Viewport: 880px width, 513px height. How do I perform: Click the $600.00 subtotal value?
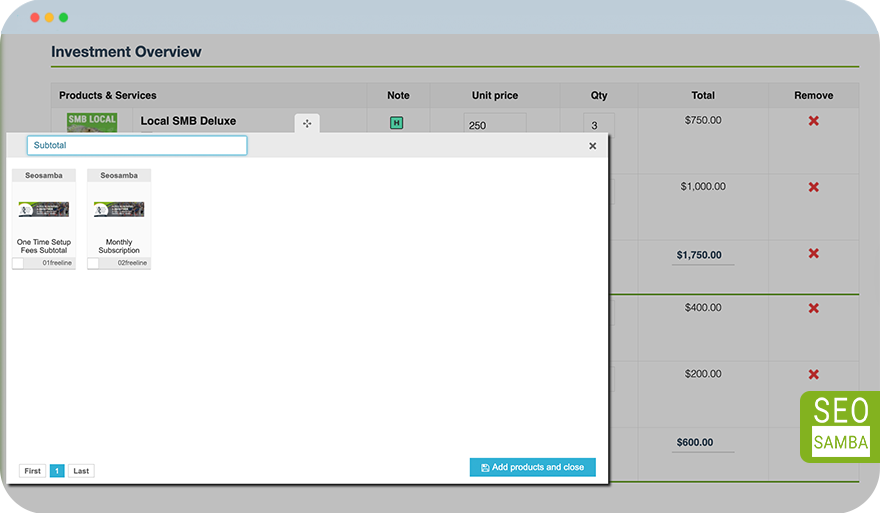pyautogui.click(x=695, y=442)
